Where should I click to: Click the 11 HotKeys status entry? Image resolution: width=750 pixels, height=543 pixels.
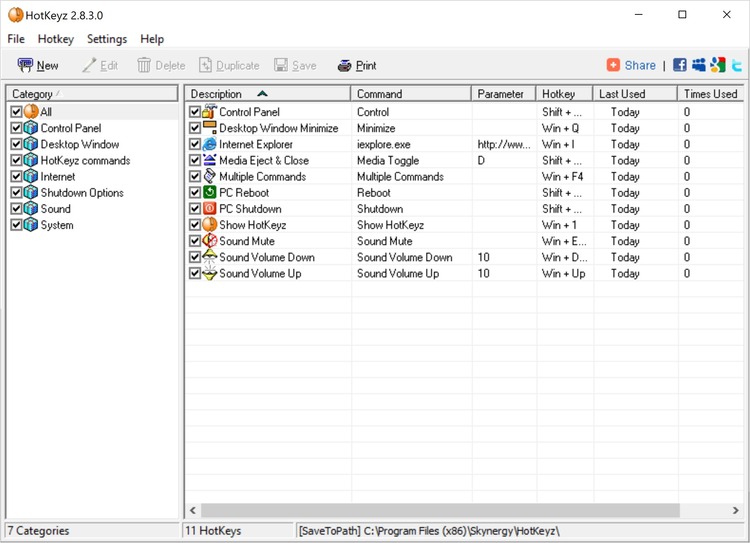coord(238,531)
